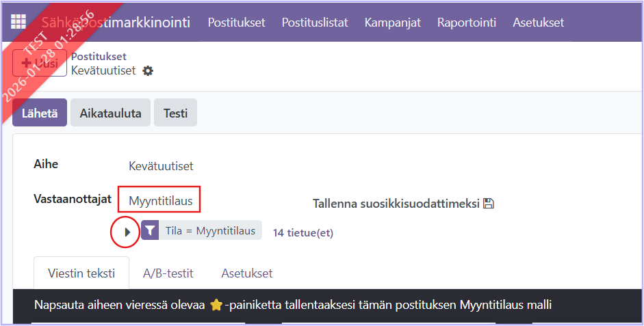The image size is (644, 326).
Task: Select the Viestin teksti tab
Action: point(81,273)
